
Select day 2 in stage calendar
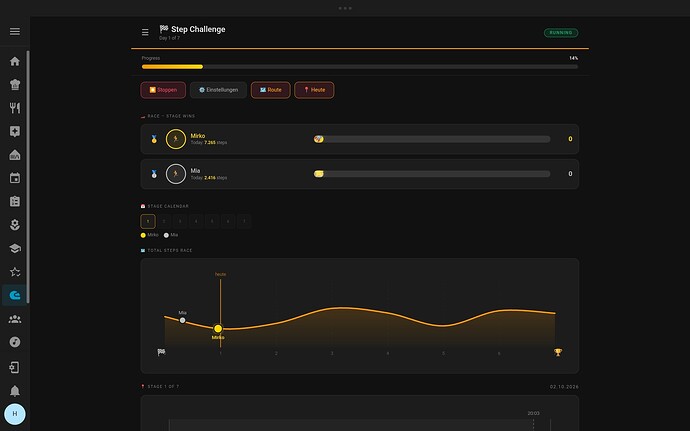point(164,221)
